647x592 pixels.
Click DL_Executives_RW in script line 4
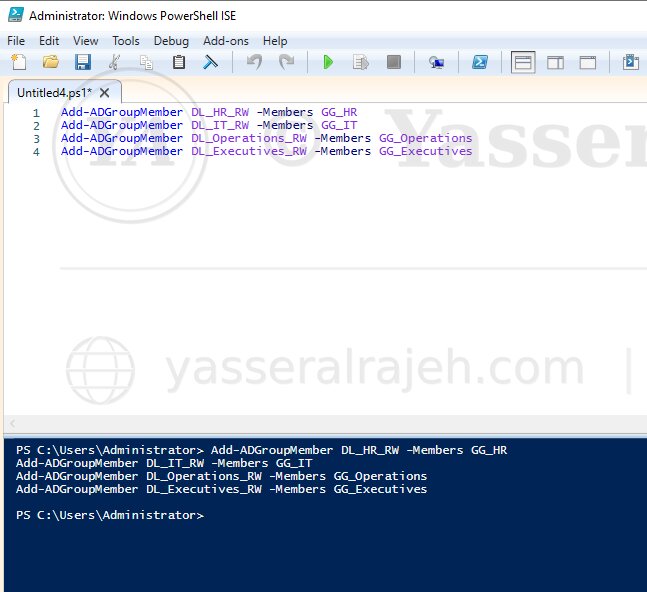click(249, 151)
